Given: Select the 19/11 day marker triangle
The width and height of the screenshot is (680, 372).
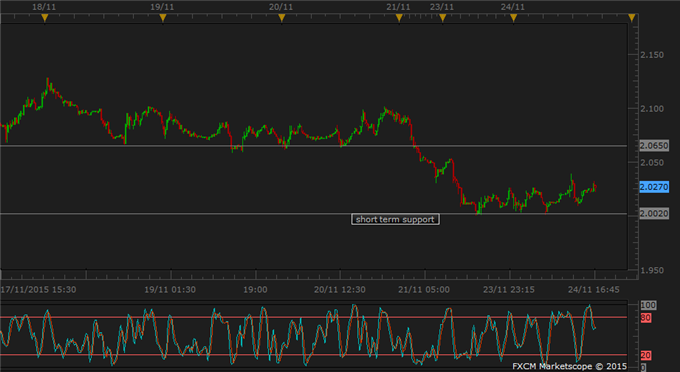Looking at the screenshot, I should pos(163,18).
